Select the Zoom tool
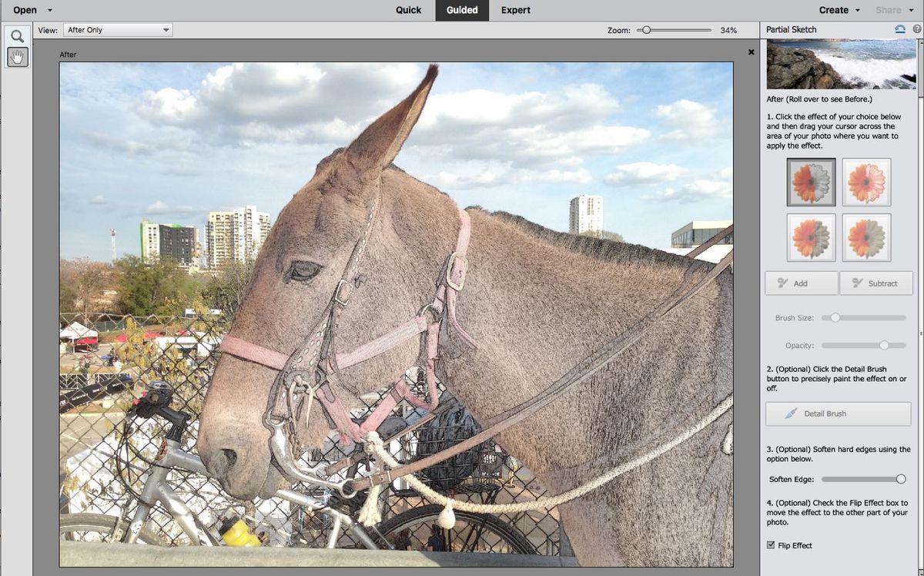 pos(17,35)
